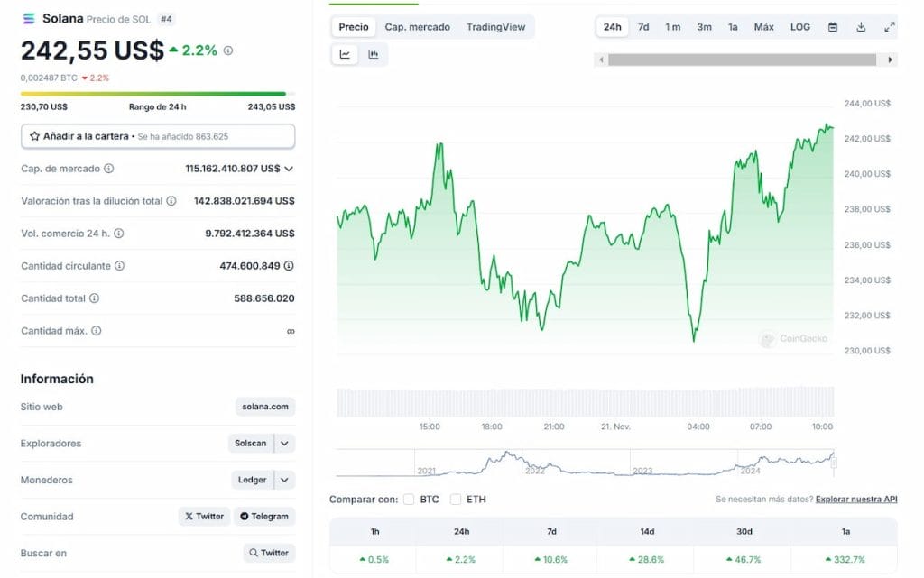The width and height of the screenshot is (924, 578).
Task: Show info for Cantidad máx.
Action: (97, 331)
